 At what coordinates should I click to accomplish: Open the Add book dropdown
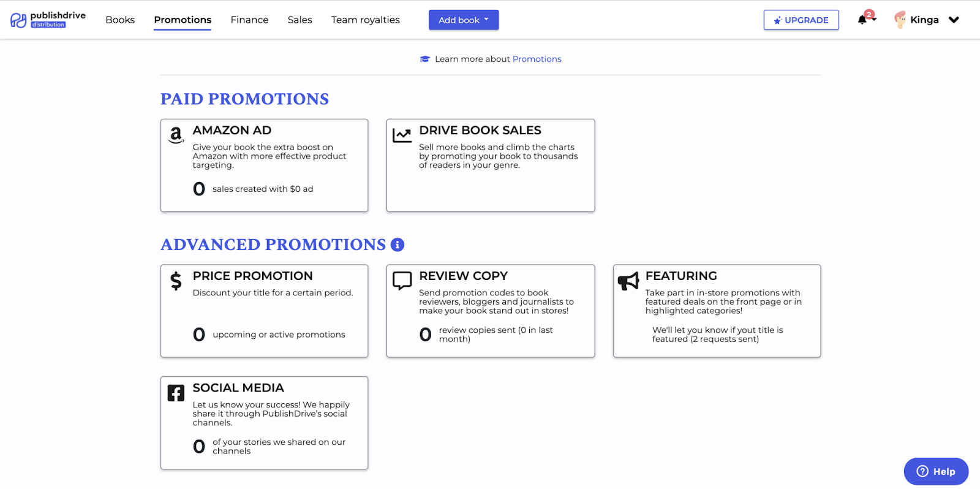pos(464,20)
